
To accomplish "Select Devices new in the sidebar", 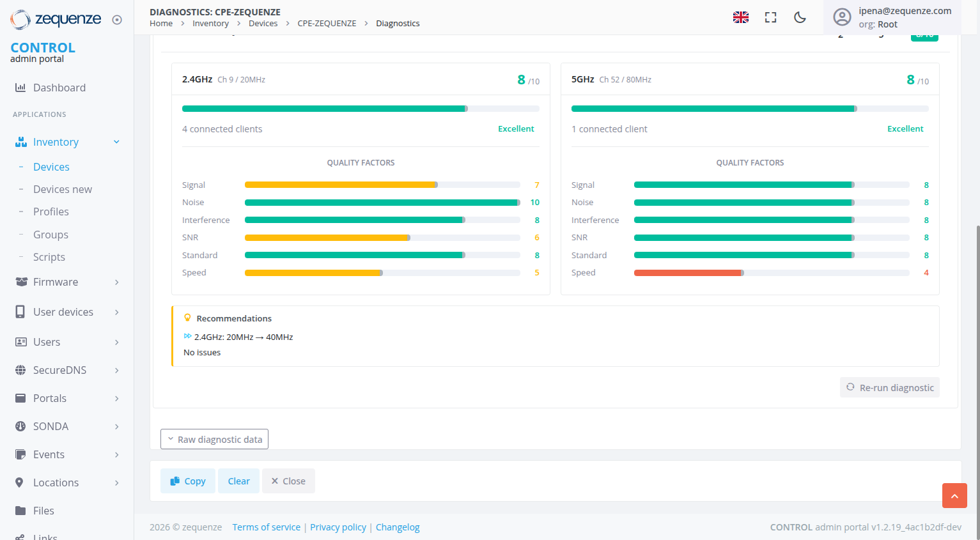I will point(62,189).
